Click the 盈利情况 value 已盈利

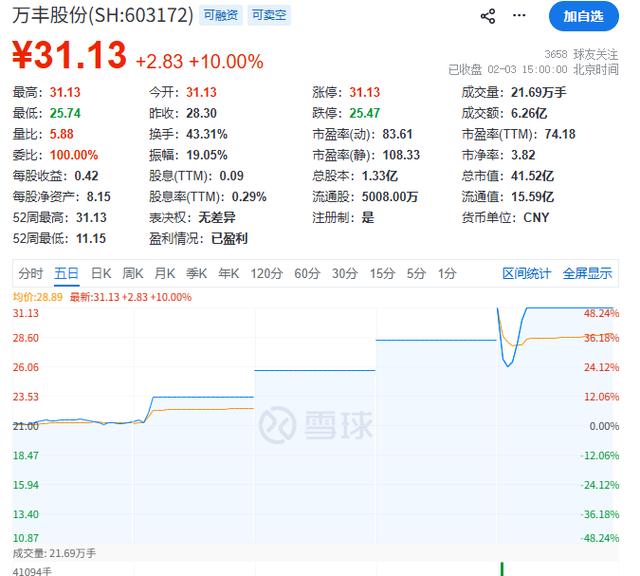pyautogui.click(x=229, y=238)
